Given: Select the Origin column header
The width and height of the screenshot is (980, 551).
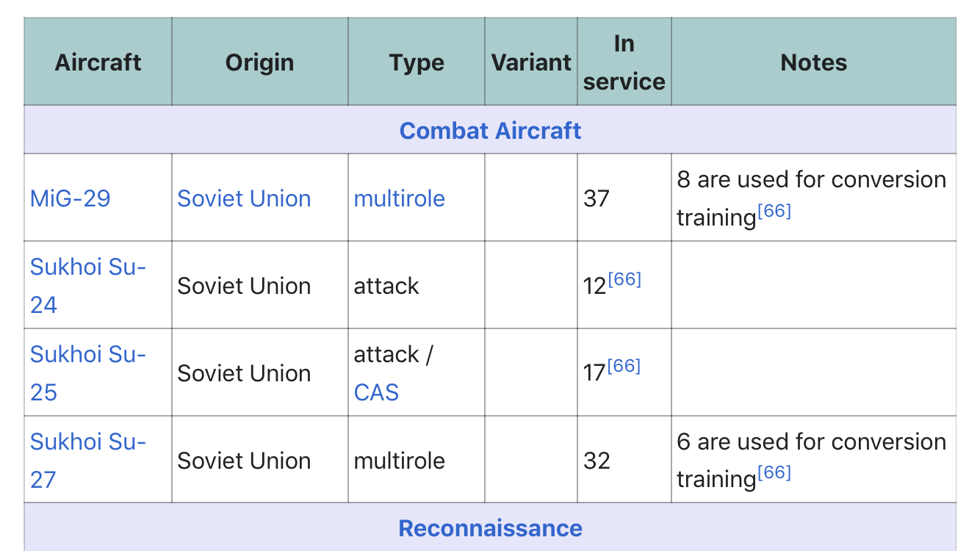Looking at the screenshot, I should pyautogui.click(x=260, y=62).
